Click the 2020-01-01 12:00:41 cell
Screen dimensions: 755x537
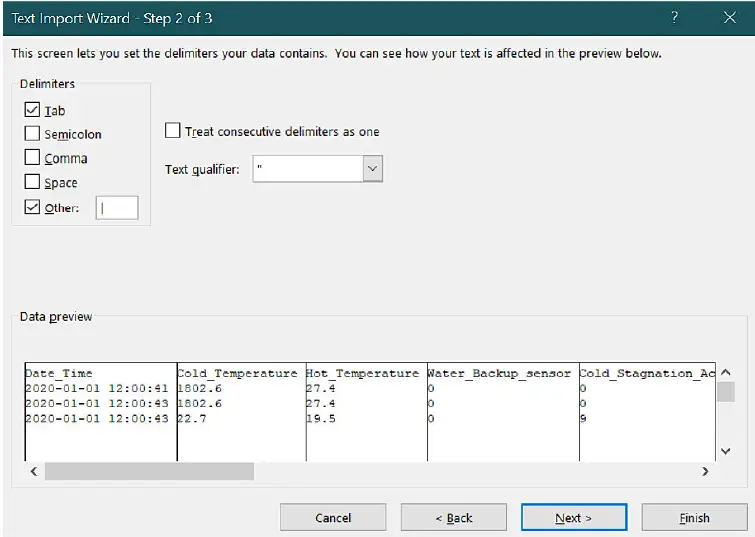tap(97, 388)
